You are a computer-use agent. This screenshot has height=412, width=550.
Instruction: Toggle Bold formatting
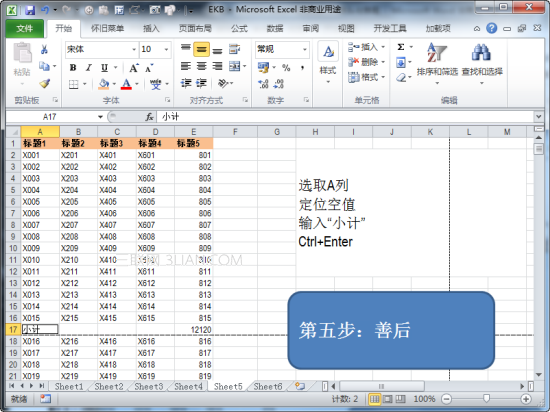73,67
